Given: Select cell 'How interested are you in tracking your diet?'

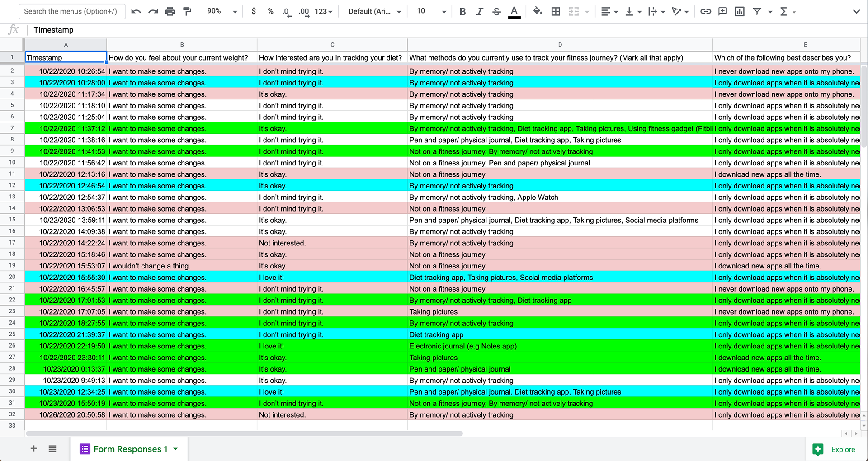Looking at the screenshot, I should point(332,57).
